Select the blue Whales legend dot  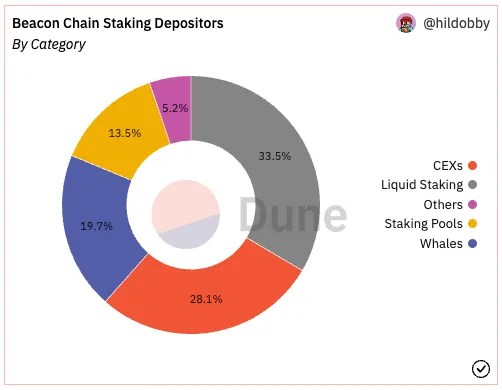tap(472, 243)
